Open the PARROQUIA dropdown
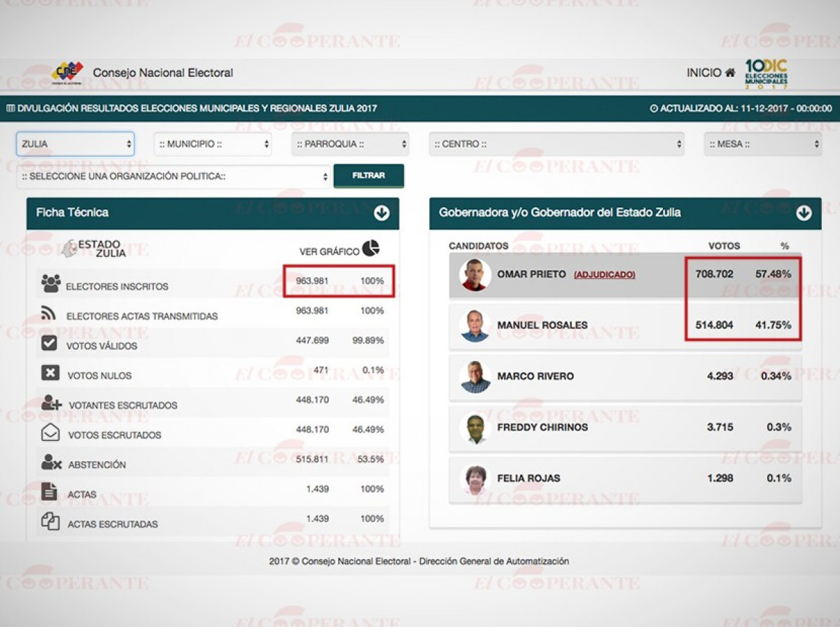This screenshot has height=627, width=840. (350, 144)
